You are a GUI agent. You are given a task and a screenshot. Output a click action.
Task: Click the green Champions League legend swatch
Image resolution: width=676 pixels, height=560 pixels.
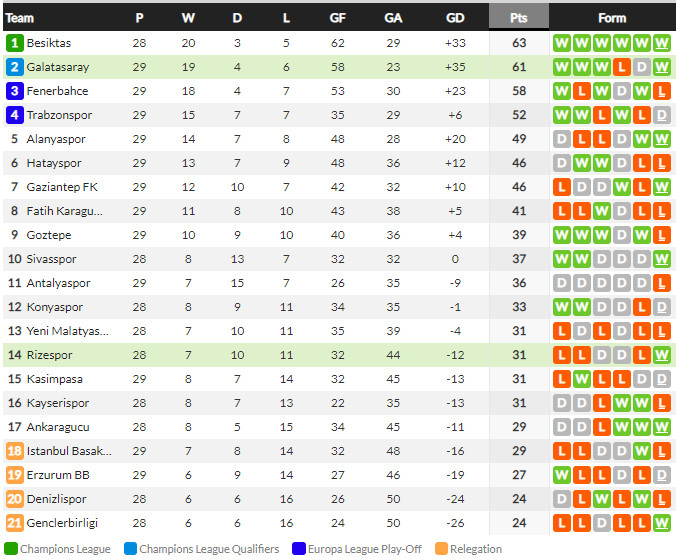point(10,549)
